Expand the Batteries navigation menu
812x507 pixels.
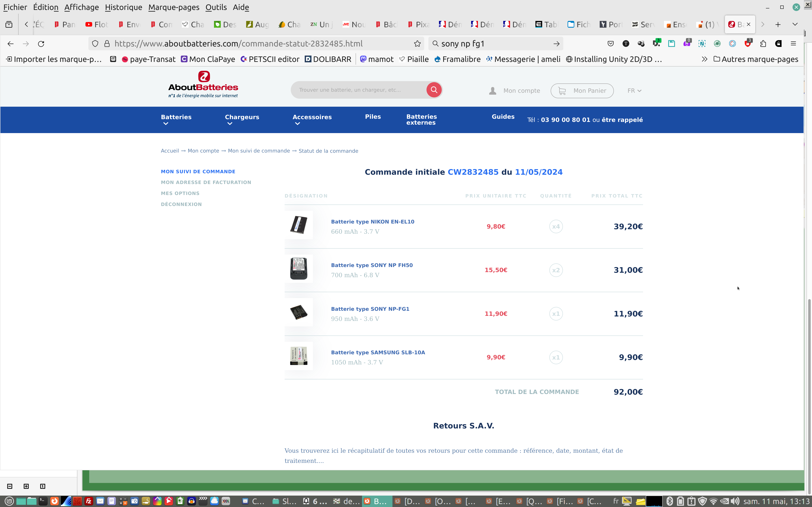pyautogui.click(x=176, y=119)
